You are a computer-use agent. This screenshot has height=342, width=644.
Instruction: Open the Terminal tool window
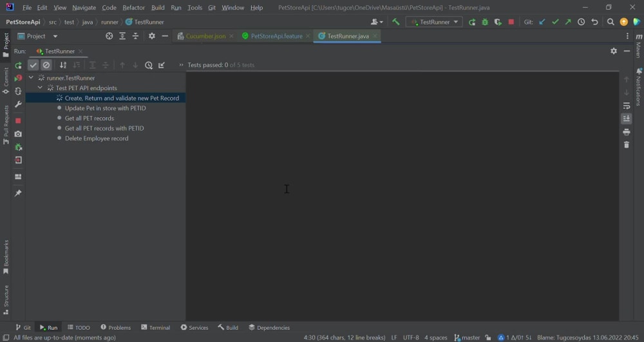click(x=156, y=327)
